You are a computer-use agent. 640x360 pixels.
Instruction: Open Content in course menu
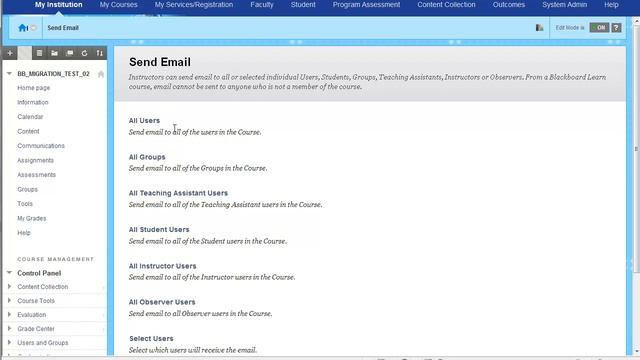[x=28, y=131]
